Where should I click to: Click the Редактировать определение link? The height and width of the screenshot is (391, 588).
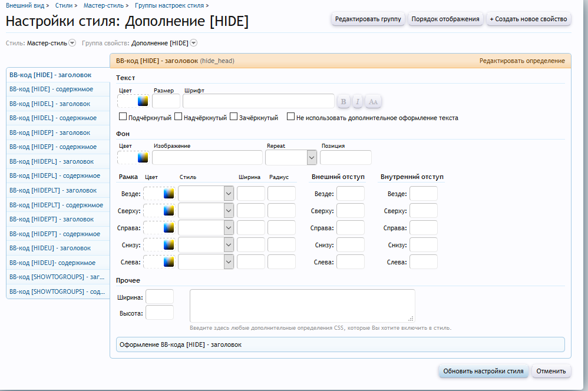tap(522, 61)
